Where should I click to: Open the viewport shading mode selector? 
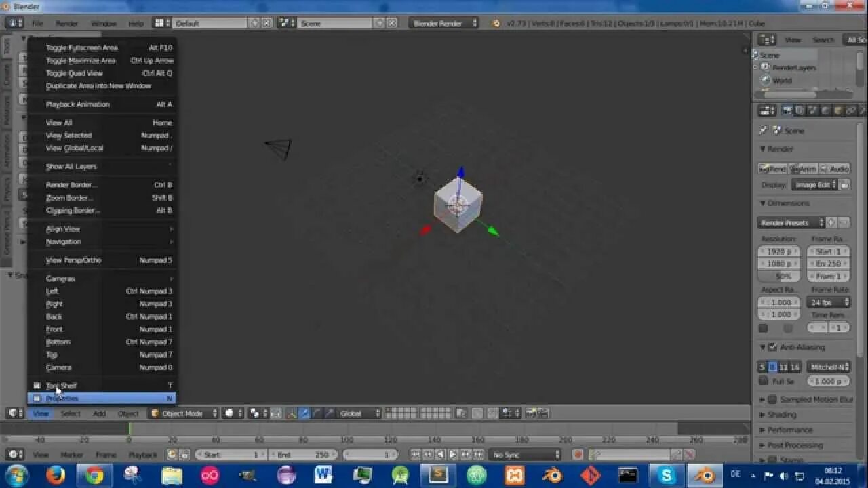pyautogui.click(x=233, y=413)
